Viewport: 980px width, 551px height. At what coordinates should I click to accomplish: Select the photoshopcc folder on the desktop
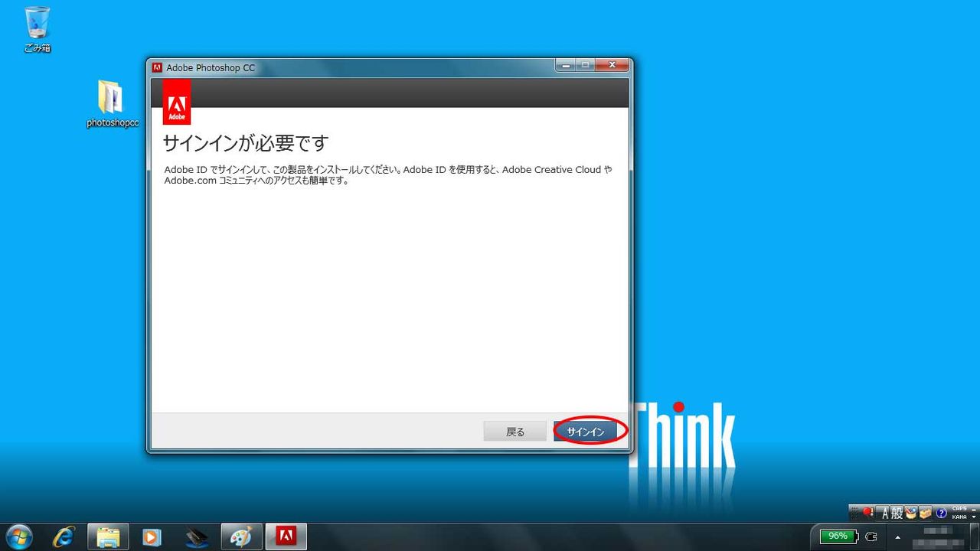point(112,104)
